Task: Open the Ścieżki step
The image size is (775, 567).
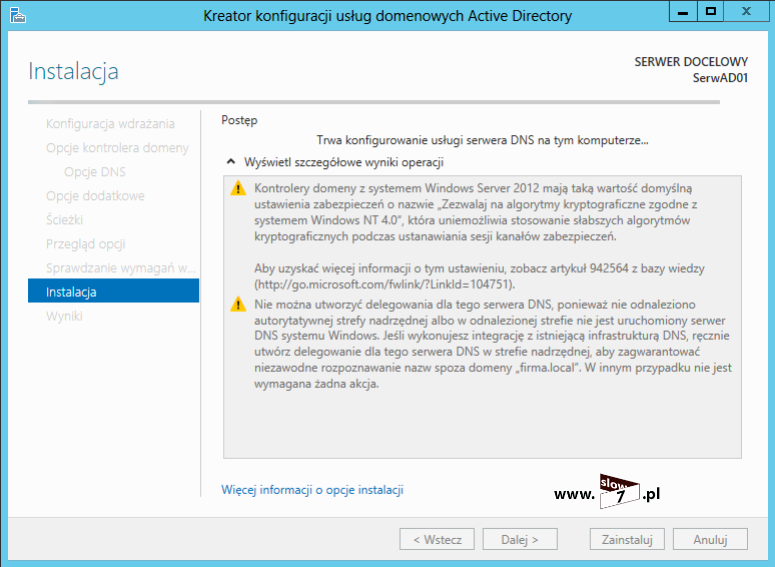Action: click(64, 220)
